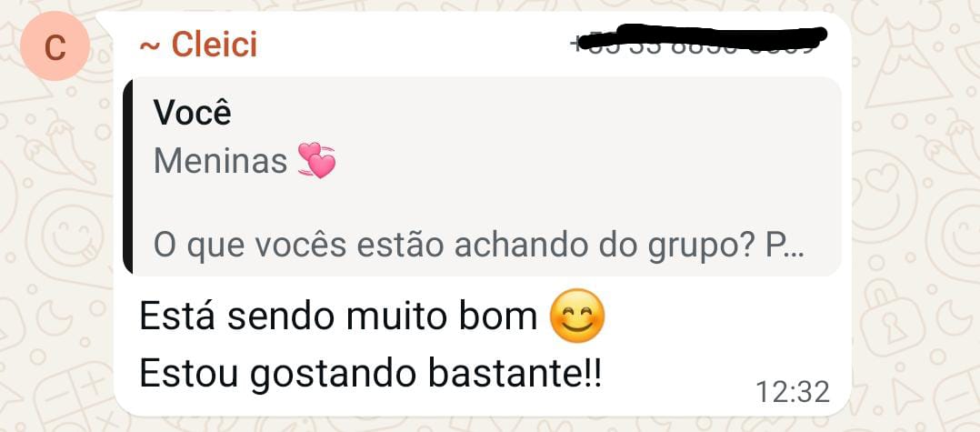The width and height of the screenshot is (980, 432).
Task: Open the round "C" profile avatar
Action: point(55,45)
